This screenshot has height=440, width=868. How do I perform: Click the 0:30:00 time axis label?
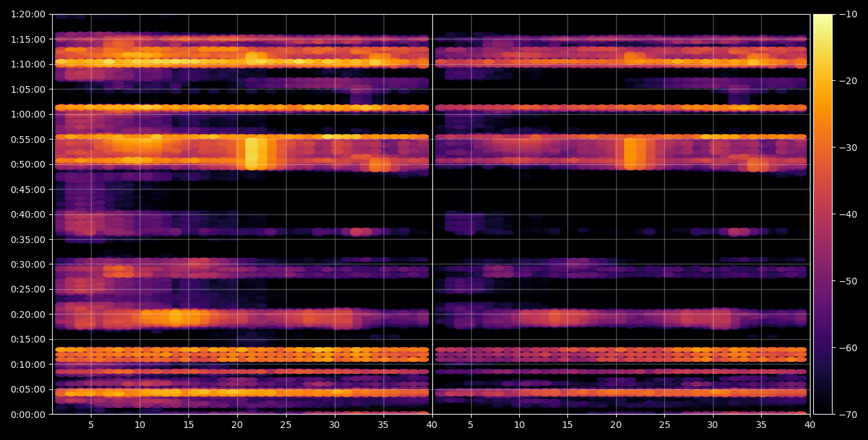pyautogui.click(x=27, y=264)
